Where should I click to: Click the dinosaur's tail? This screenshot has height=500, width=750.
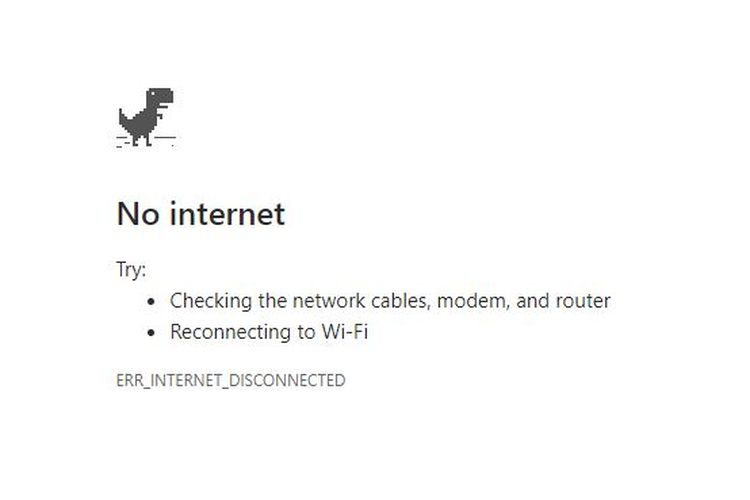point(124,118)
